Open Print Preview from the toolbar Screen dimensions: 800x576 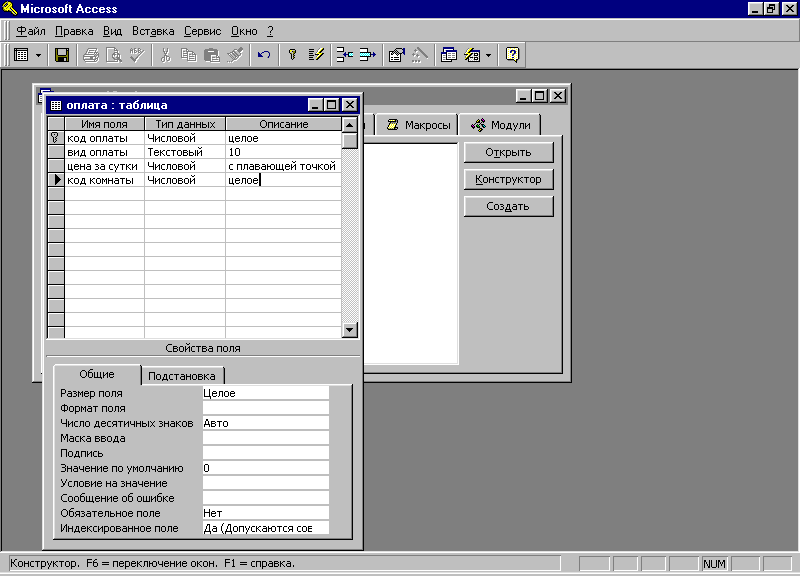pos(114,55)
